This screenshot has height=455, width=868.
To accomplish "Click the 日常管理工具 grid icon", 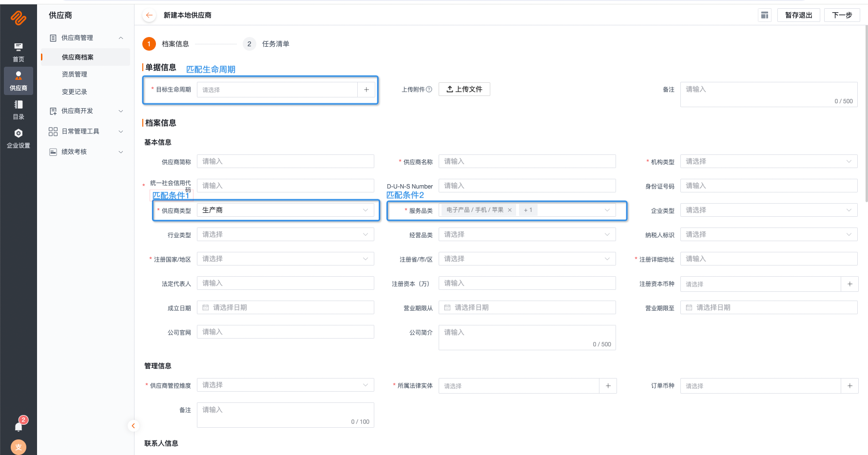I will (53, 132).
